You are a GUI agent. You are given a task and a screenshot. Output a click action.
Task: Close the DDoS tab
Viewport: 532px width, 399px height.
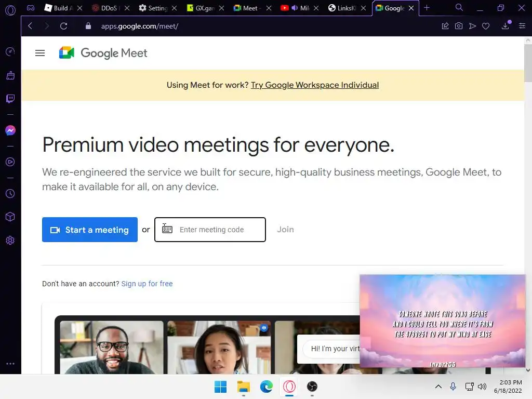[127, 8]
